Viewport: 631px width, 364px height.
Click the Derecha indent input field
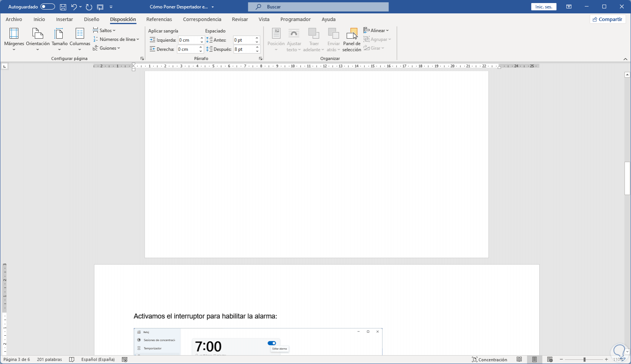(x=187, y=49)
